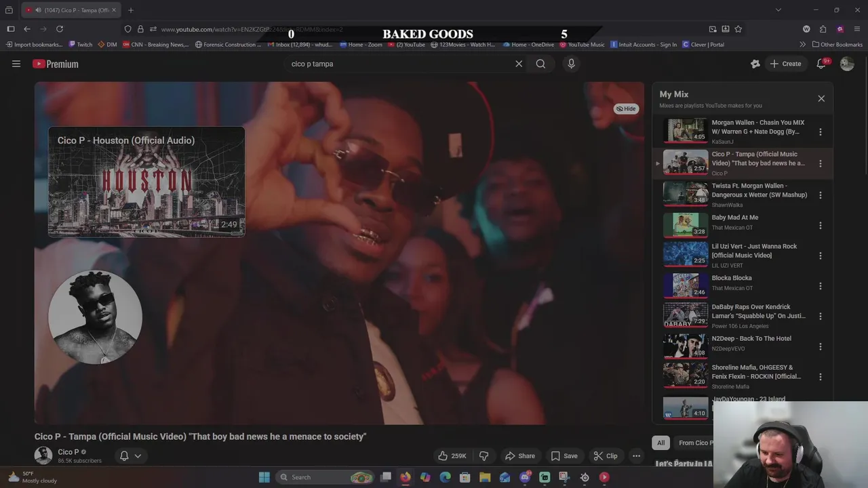
Task: Open the Twitch bookmark
Action: pos(81,45)
